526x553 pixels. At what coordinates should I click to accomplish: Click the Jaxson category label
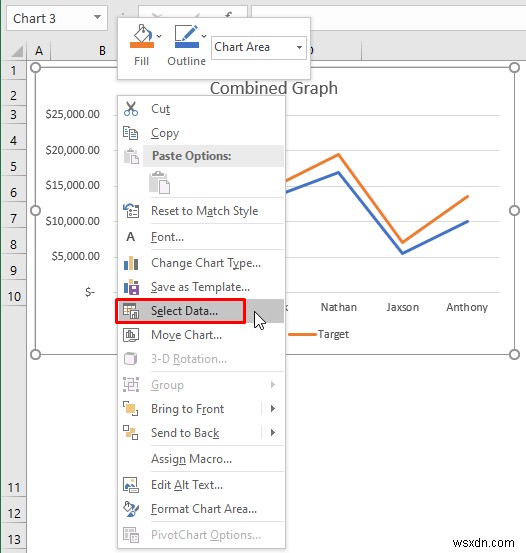pos(403,307)
